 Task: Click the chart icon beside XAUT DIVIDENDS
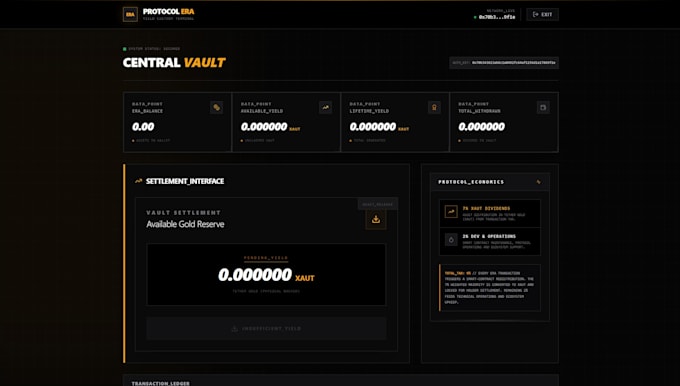pos(451,212)
